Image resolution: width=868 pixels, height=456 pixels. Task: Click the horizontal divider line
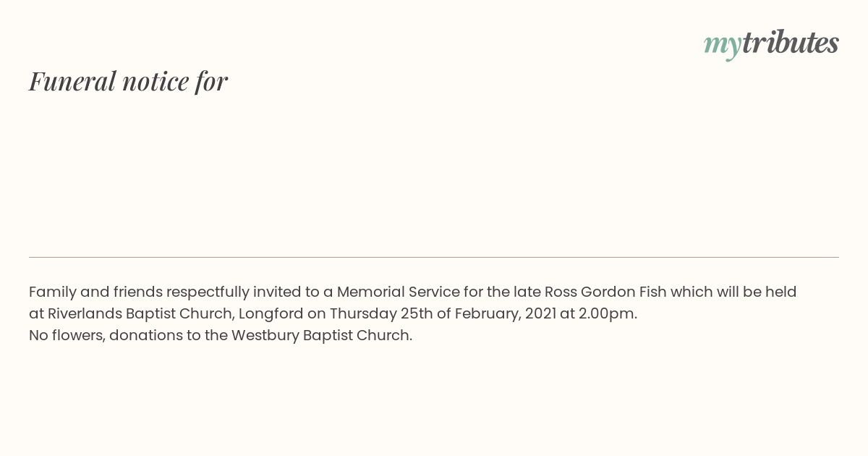[x=434, y=257]
